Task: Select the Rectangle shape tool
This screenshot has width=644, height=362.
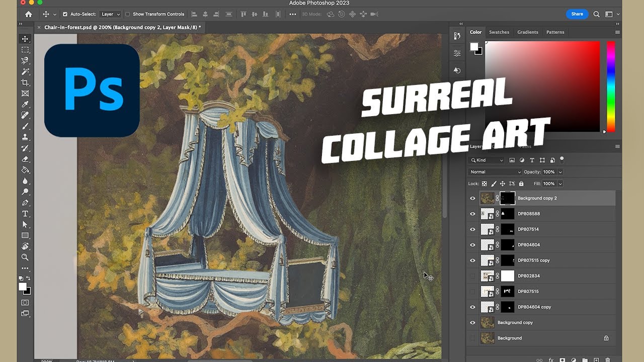Action: (x=25, y=235)
